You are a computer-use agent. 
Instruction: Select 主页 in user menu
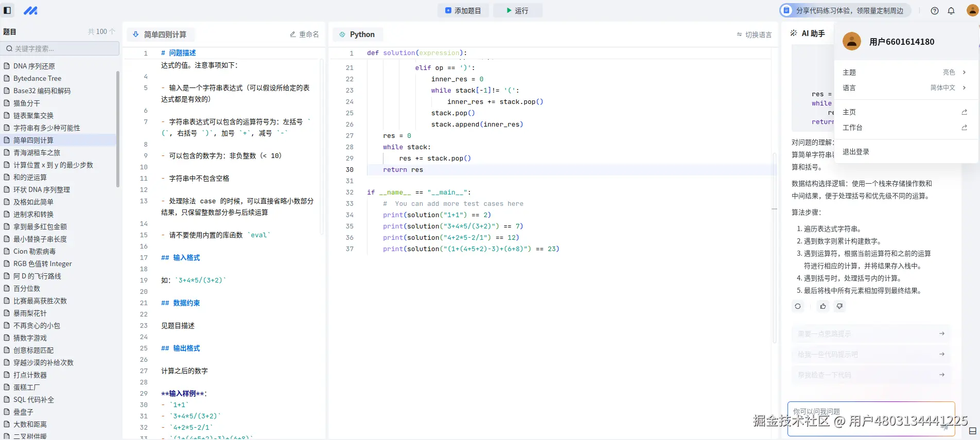905,112
